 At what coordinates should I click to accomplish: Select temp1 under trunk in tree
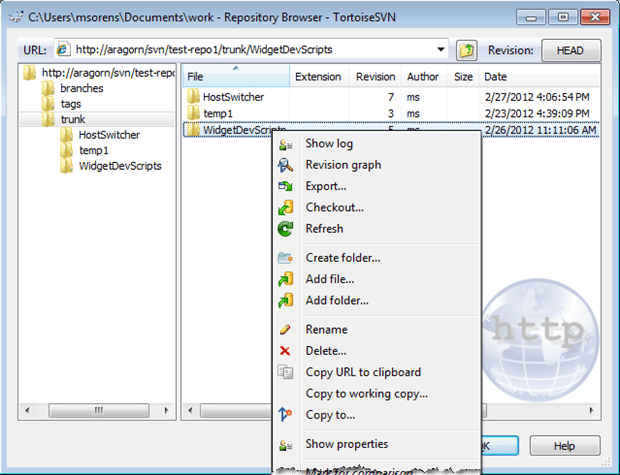[94, 151]
